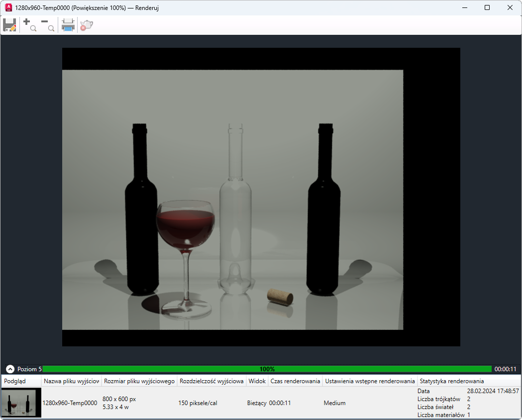Screen dimensions: 522x420
Task: Print the rendered image with the printer icon
Action: point(68,25)
